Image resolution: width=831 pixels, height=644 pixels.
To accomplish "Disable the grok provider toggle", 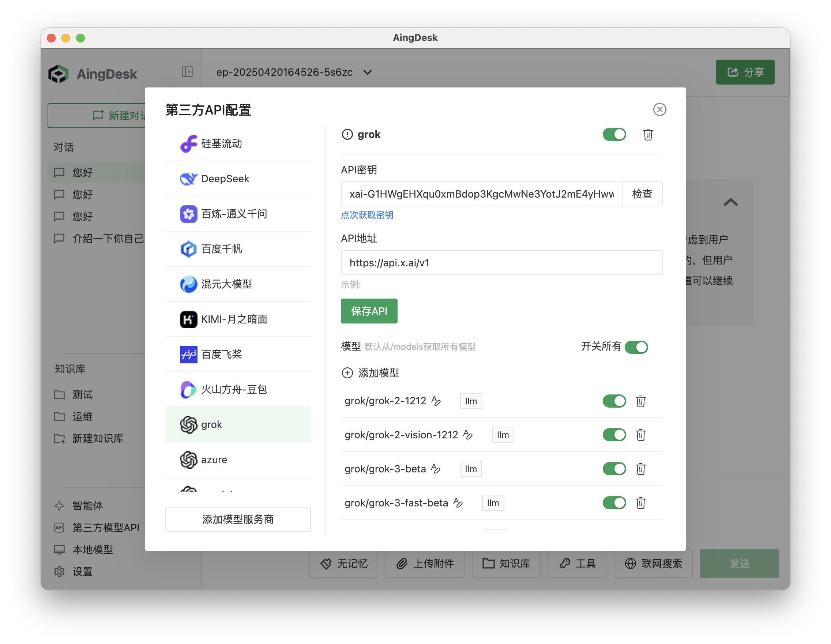I will coord(614,135).
